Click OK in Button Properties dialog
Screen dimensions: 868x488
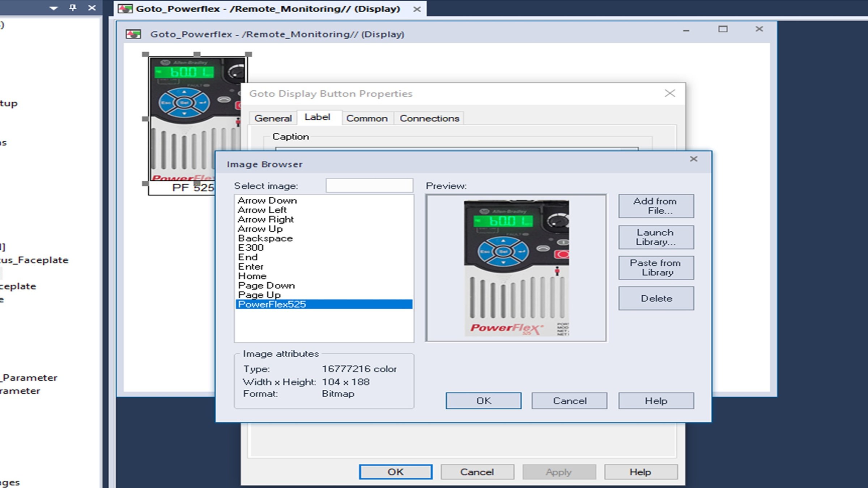click(396, 472)
